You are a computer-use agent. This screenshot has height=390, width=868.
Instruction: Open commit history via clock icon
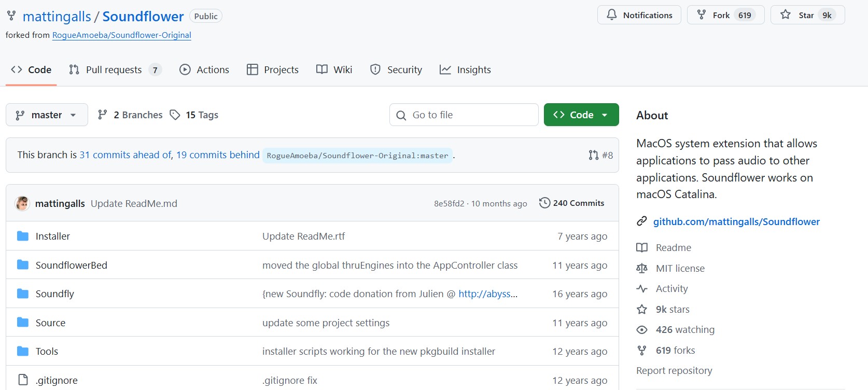[x=544, y=203]
